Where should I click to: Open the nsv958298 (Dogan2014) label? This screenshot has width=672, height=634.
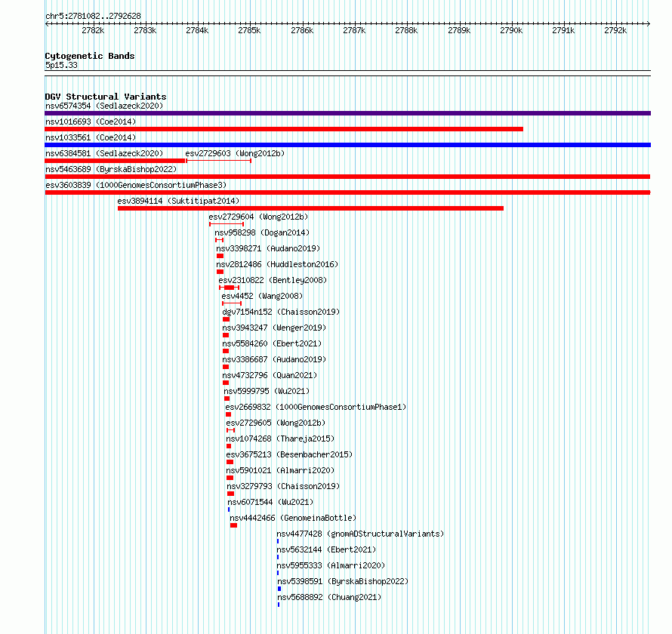pos(262,232)
